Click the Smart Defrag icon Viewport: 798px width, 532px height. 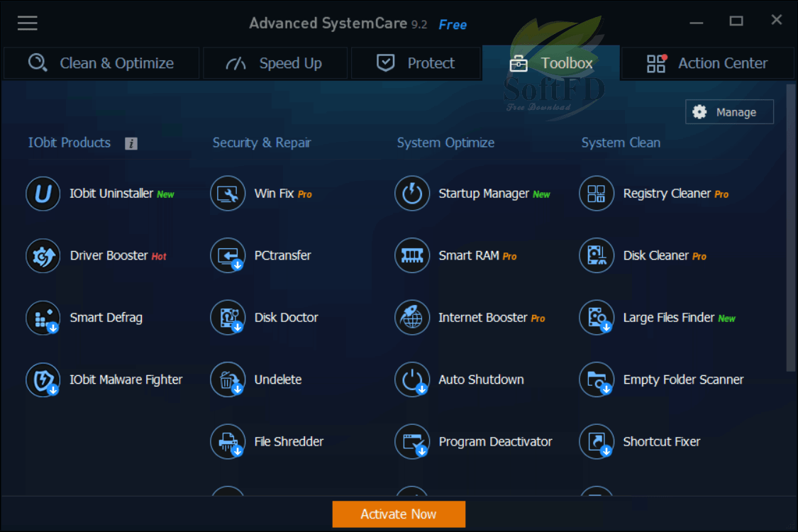click(43, 318)
